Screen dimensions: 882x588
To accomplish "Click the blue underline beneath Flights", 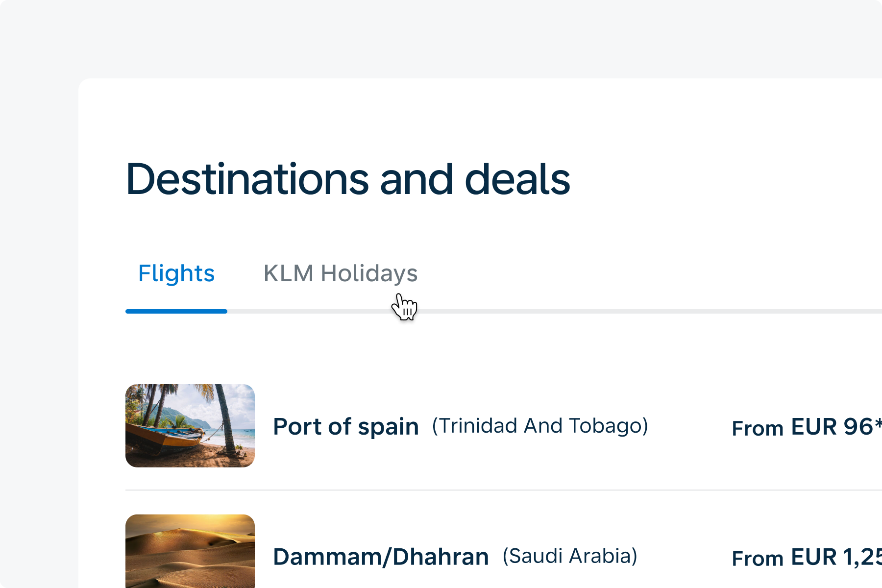I will (x=176, y=311).
